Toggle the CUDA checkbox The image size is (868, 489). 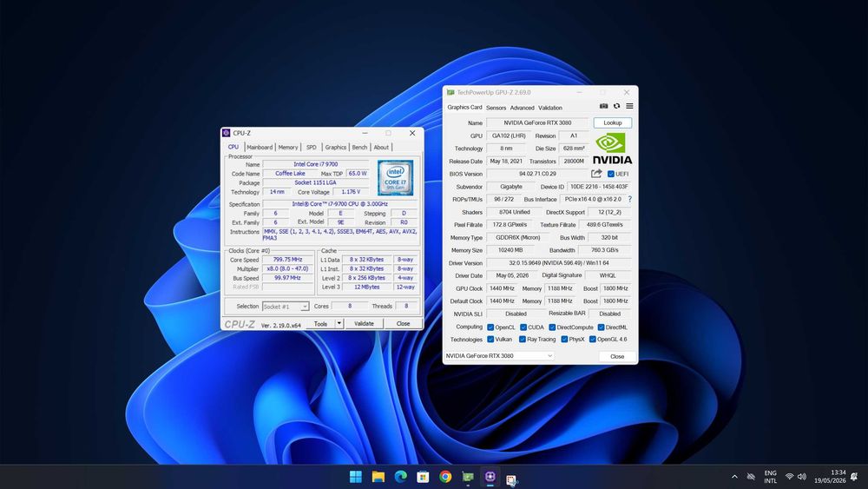(523, 327)
